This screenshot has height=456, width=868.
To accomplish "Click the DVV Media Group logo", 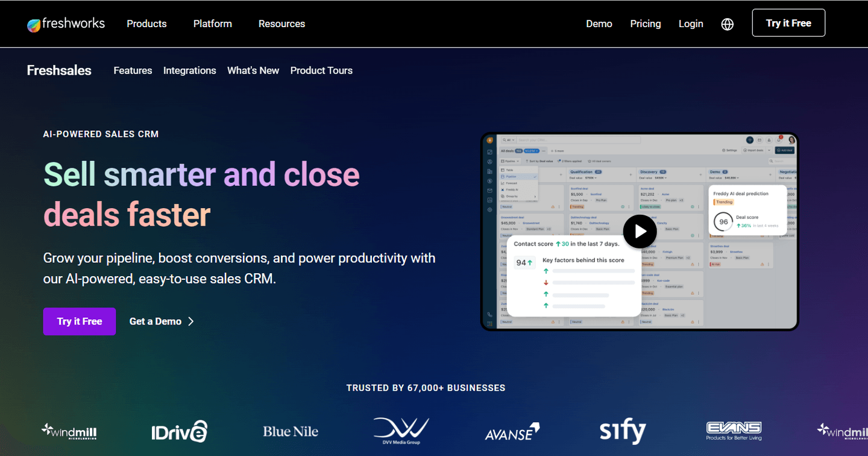I will click(x=401, y=431).
